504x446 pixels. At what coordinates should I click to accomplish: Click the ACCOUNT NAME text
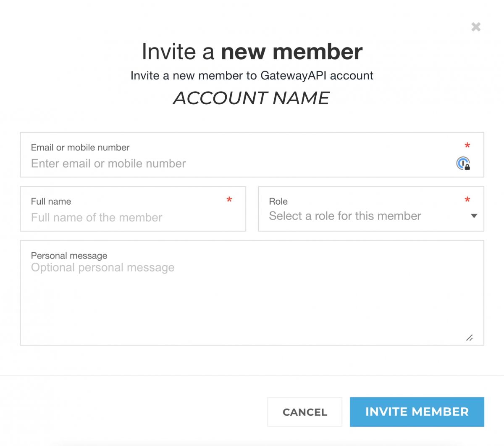[x=252, y=98]
